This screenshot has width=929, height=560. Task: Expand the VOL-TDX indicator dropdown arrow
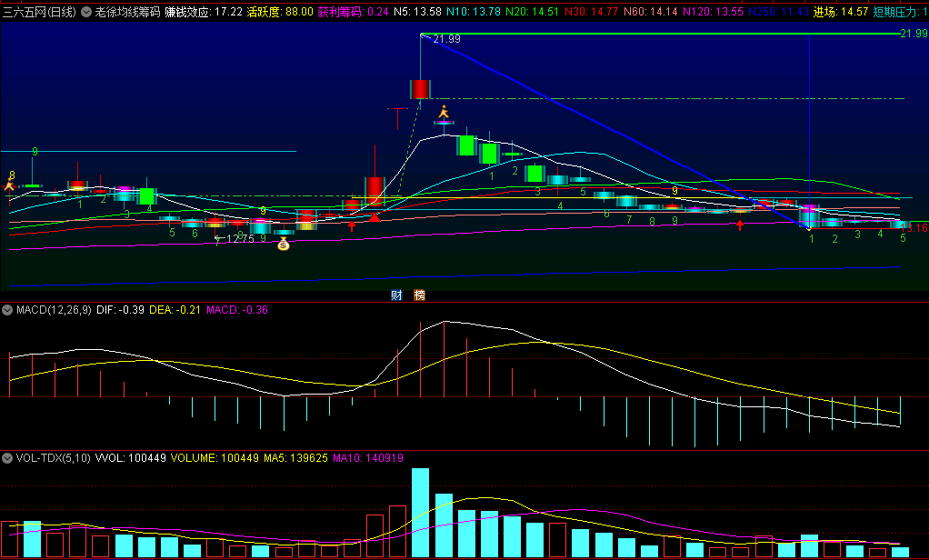[7, 458]
